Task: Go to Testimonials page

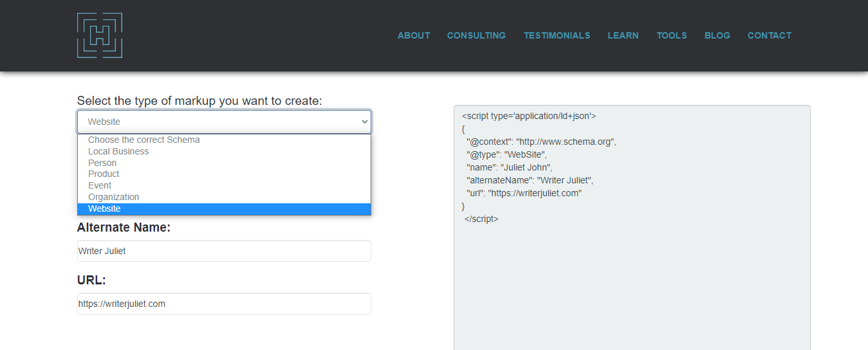Action: click(x=557, y=35)
